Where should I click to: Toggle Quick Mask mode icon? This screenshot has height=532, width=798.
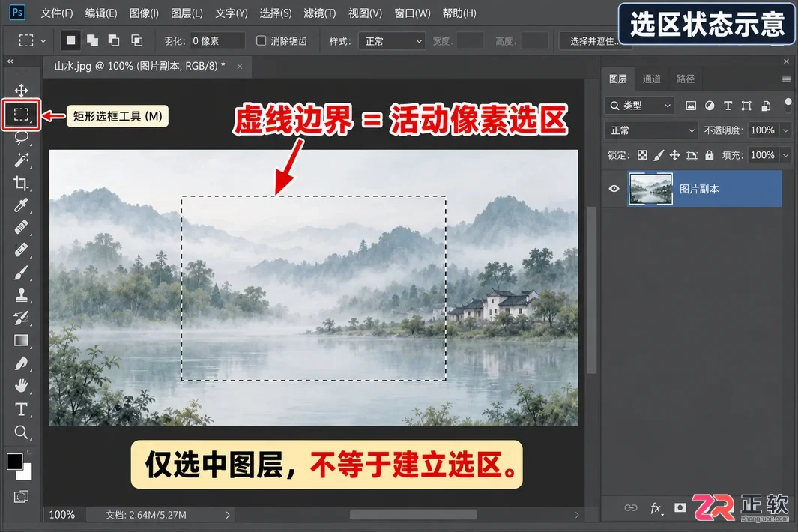21,496
